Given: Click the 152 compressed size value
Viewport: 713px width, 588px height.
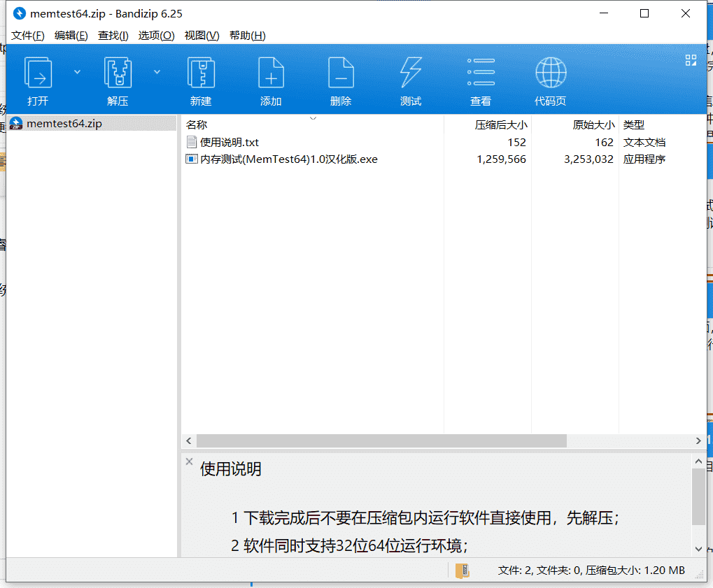Looking at the screenshot, I should pos(516,142).
